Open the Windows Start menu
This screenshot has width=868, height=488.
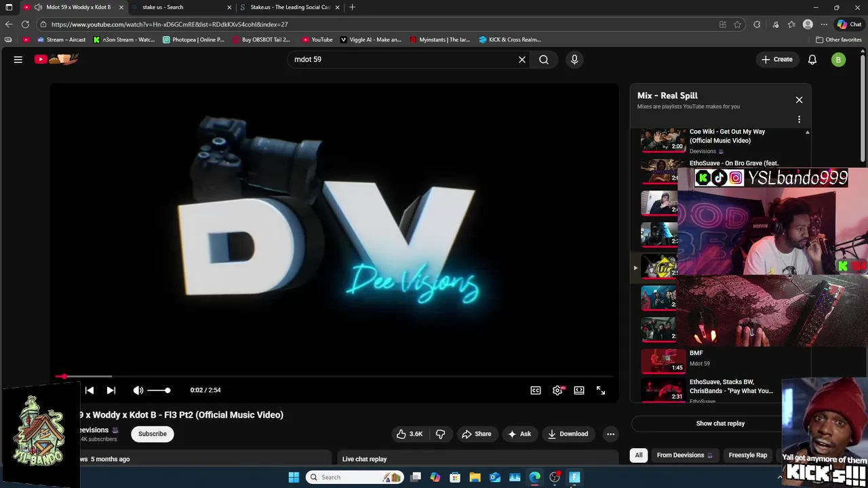[x=294, y=477]
